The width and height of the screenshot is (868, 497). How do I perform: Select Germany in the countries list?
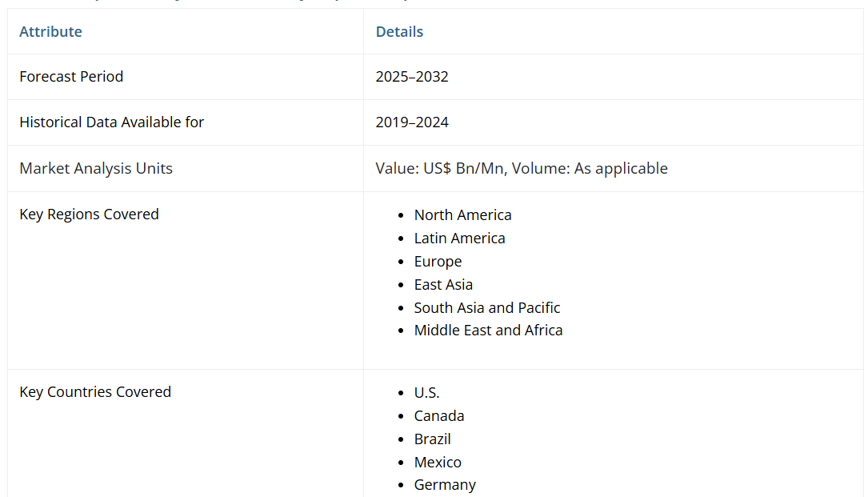coord(445,485)
